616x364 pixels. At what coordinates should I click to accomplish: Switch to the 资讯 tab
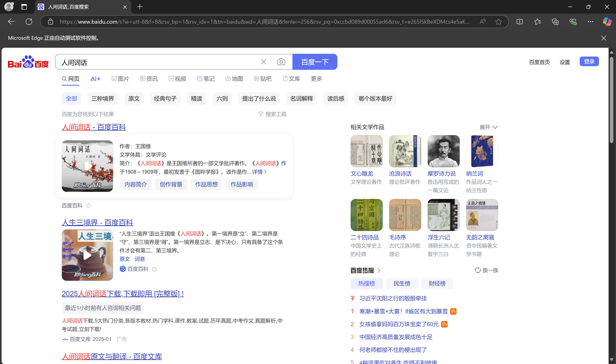point(149,79)
